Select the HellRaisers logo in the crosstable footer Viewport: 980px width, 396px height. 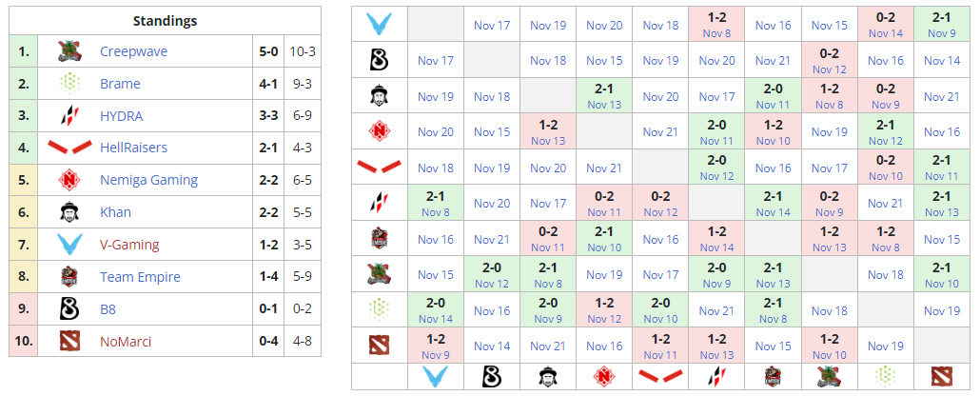coord(660,376)
